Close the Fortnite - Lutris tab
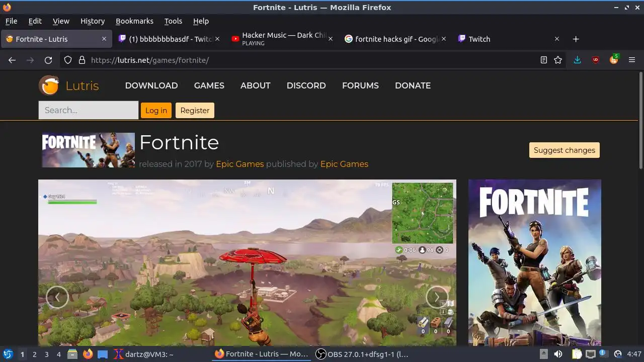644x362 pixels. 104,39
